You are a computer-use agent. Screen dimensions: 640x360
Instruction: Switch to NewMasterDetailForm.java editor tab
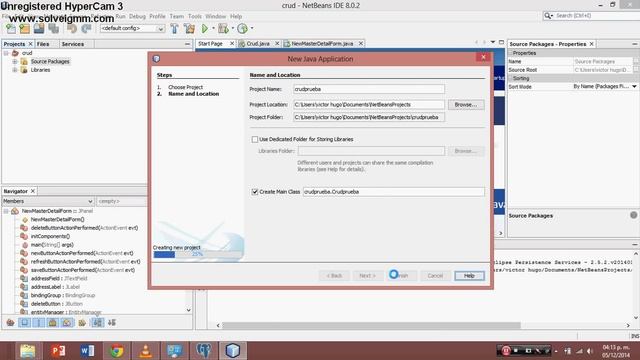click(x=322, y=44)
